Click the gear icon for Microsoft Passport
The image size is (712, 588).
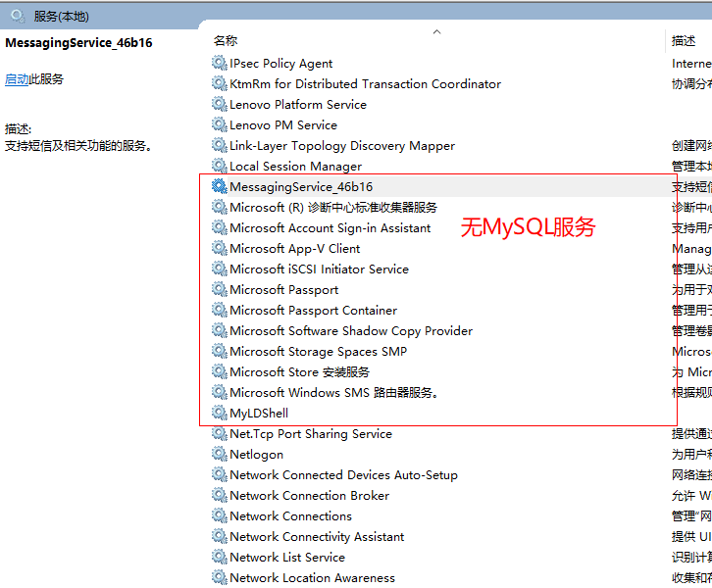[219, 290]
